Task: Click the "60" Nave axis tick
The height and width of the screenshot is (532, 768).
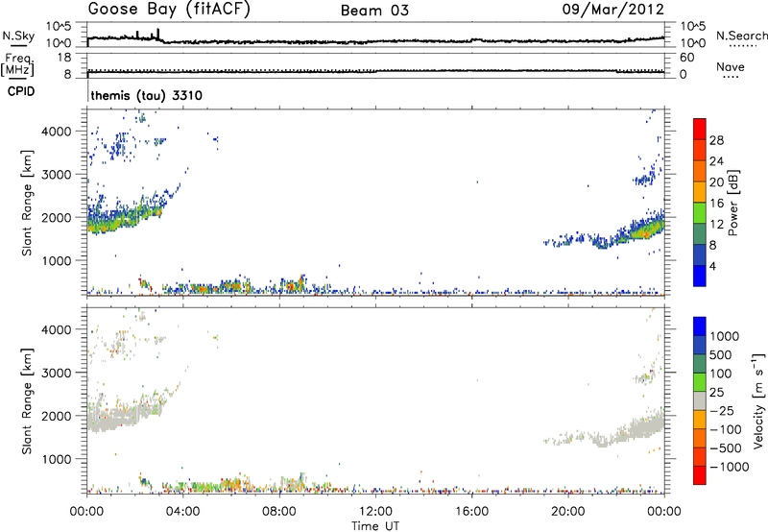Action: pos(686,58)
